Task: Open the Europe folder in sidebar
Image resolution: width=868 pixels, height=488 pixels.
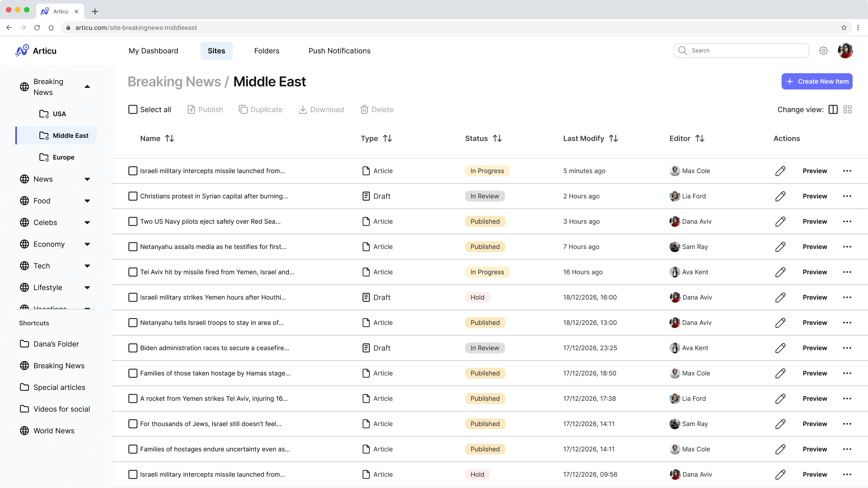Action: tap(57, 157)
